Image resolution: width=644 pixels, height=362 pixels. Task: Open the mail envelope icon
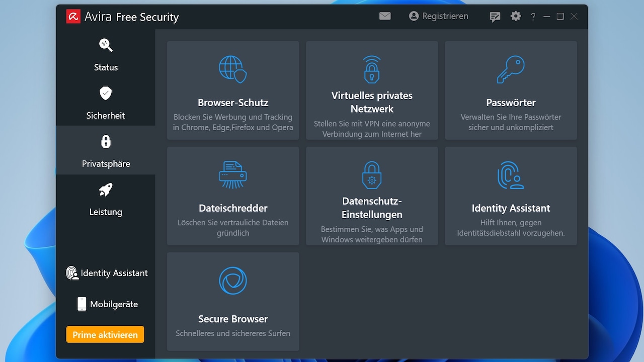point(385,16)
